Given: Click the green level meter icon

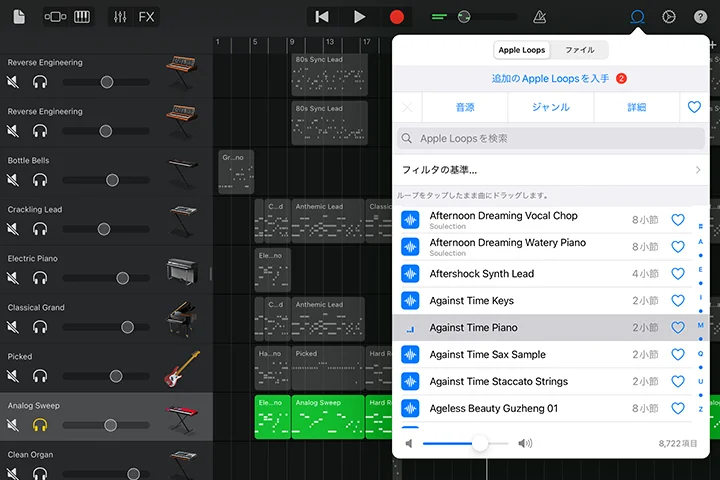Looking at the screenshot, I should pos(439,17).
